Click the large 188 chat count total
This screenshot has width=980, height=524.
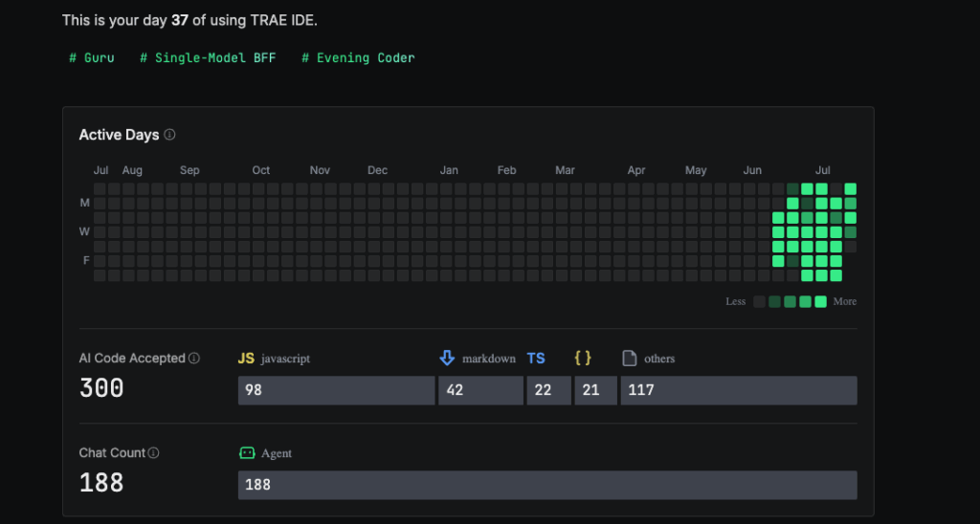101,483
